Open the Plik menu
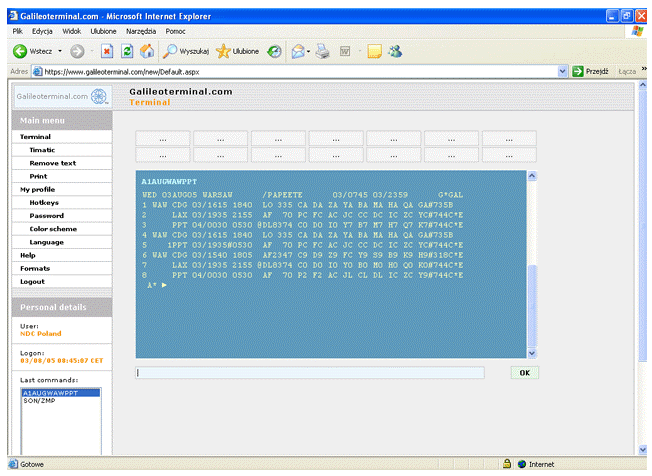 point(17,31)
